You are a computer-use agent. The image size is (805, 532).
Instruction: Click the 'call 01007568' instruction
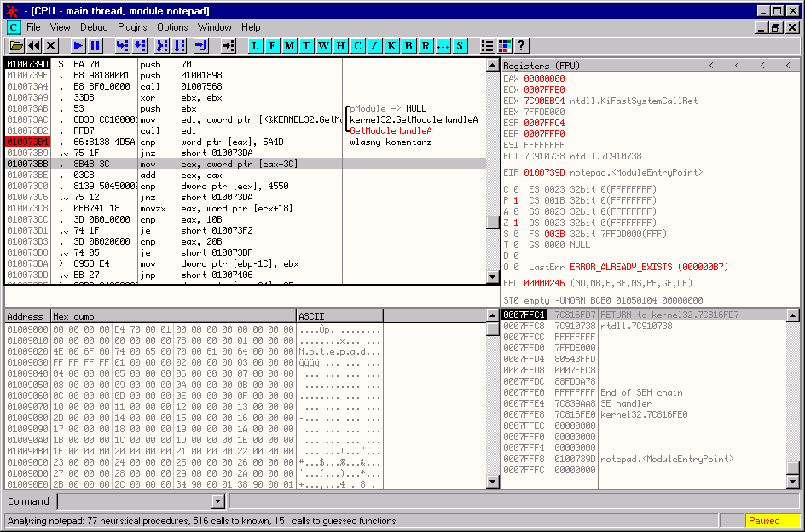pyautogui.click(x=181, y=86)
